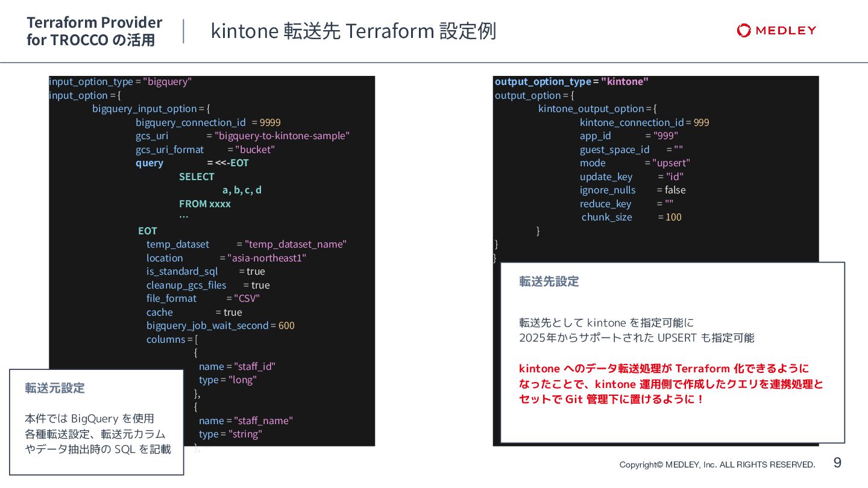Click the "転送元設定" callout heading
Image resolution: width=868 pixels, height=488 pixels.
coord(55,388)
